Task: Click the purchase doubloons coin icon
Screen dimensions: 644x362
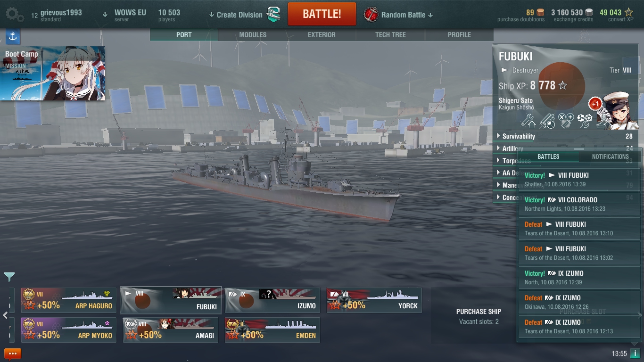Action: tap(540, 13)
